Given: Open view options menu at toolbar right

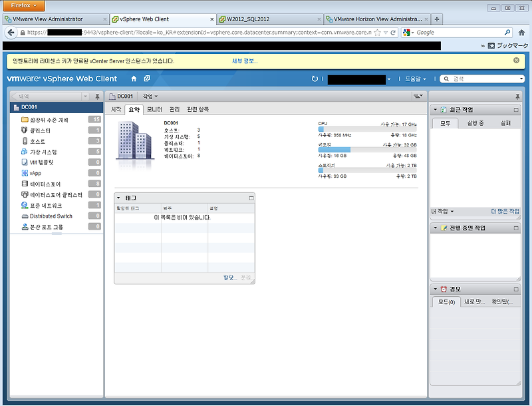Looking at the screenshot, I should (x=418, y=97).
